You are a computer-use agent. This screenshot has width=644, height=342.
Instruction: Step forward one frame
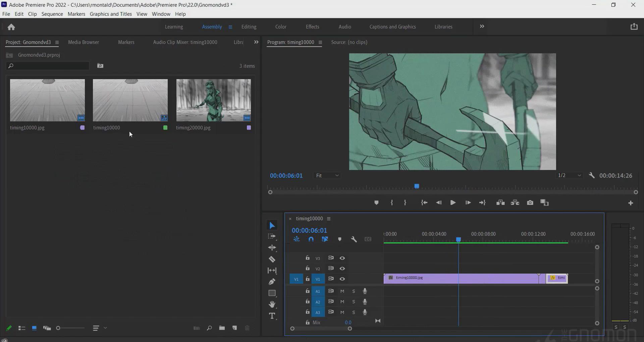(x=468, y=203)
